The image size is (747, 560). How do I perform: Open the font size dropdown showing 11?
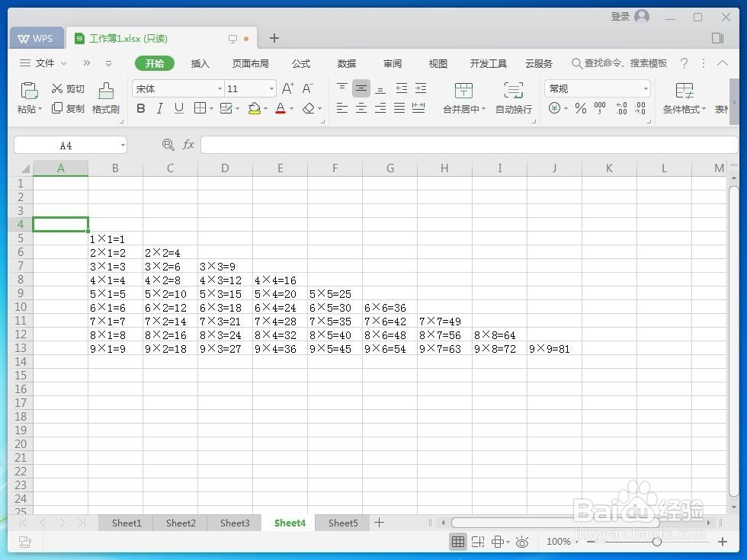click(x=271, y=89)
